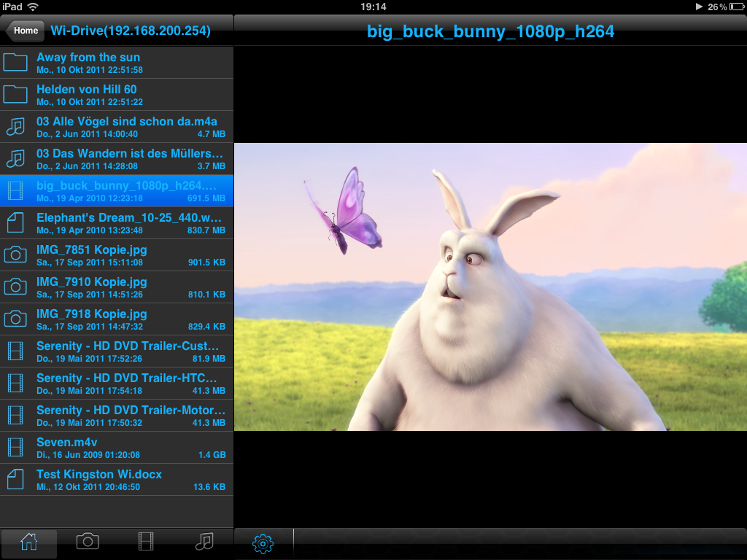Click the camera icon beside IMG_7910 Kopie.jpg
This screenshot has width=747, height=560.
click(15, 287)
